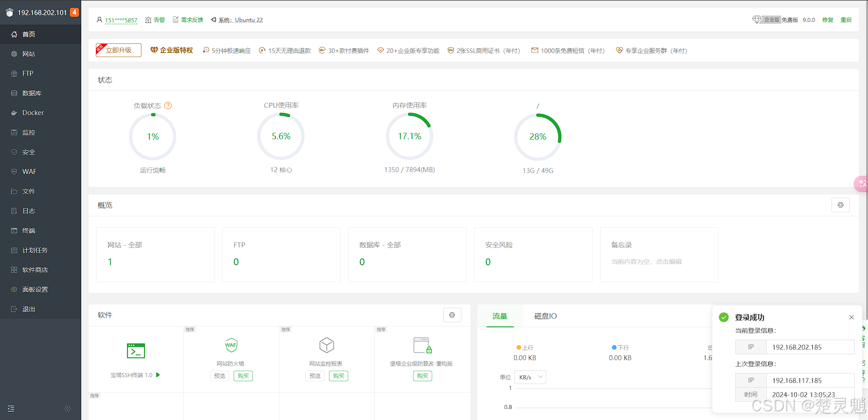Click 购买 under 网站防火墙
Screen dimensions: 868x420
tap(243, 376)
